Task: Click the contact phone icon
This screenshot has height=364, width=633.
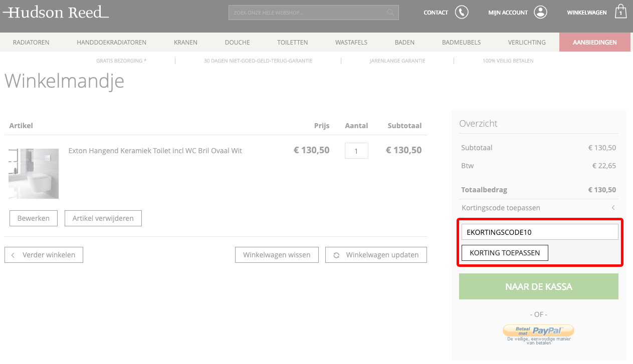Action: point(462,12)
